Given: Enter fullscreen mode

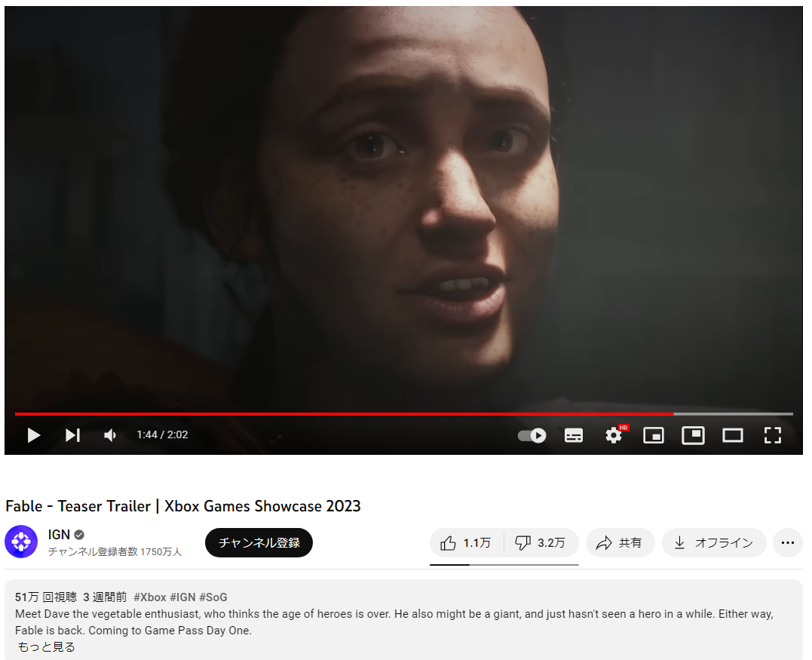Looking at the screenshot, I should click(x=772, y=435).
